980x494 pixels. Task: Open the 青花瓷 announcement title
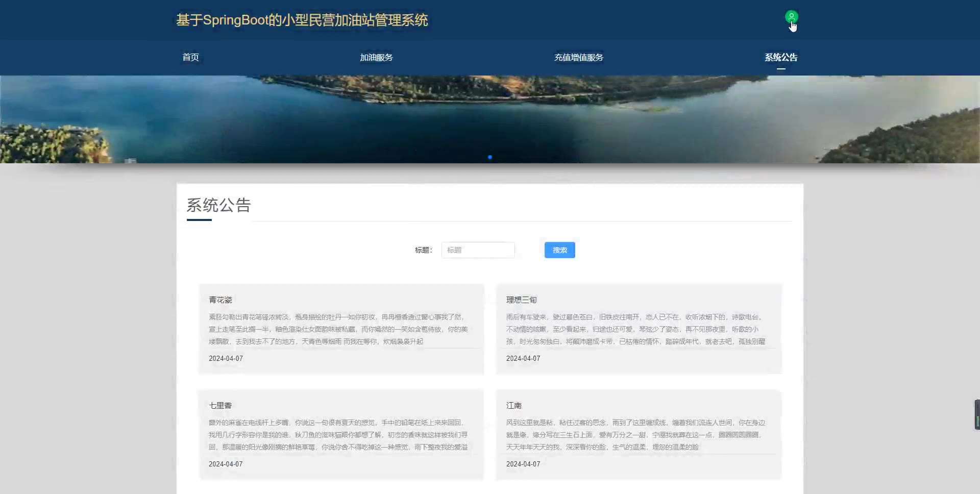[220, 300]
